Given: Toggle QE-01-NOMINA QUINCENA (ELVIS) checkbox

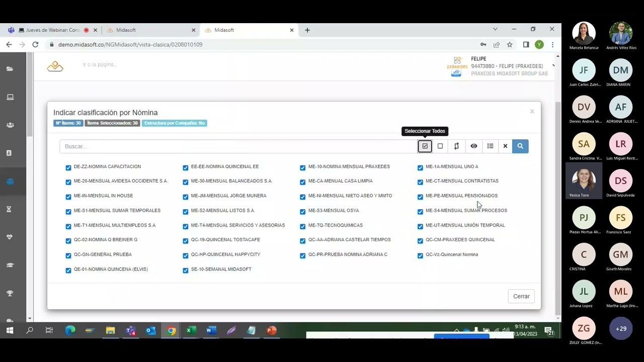Looking at the screenshot, I should pyautogui.click(x=68, y=270).
